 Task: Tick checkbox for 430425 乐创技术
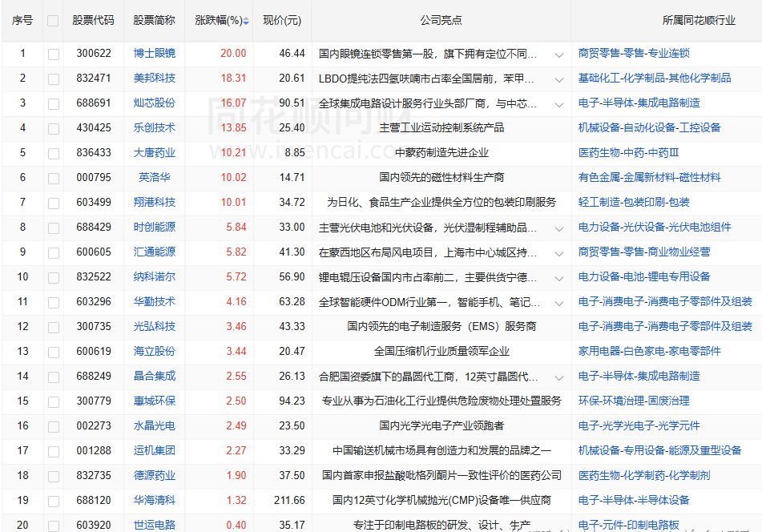(x=54, y=129)
